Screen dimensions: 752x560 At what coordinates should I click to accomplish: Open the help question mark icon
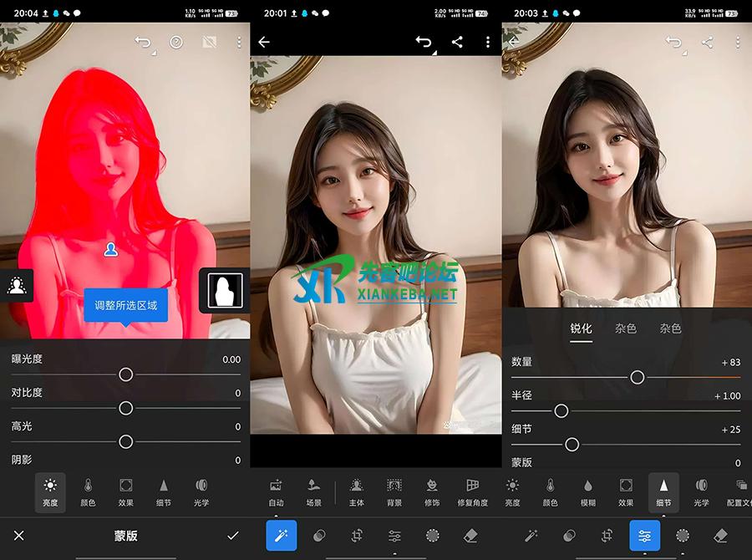click(x=176, y=42)
